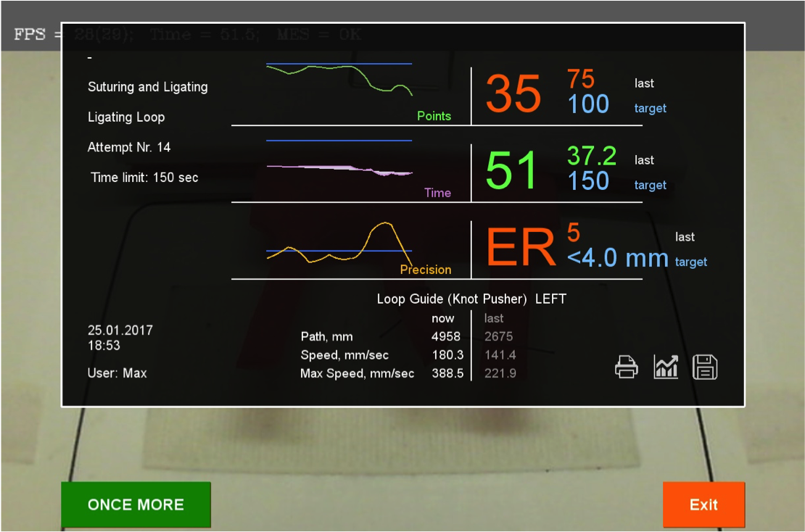Click the green Time result 51
The image size is (805, 532).
pos(512,171)
